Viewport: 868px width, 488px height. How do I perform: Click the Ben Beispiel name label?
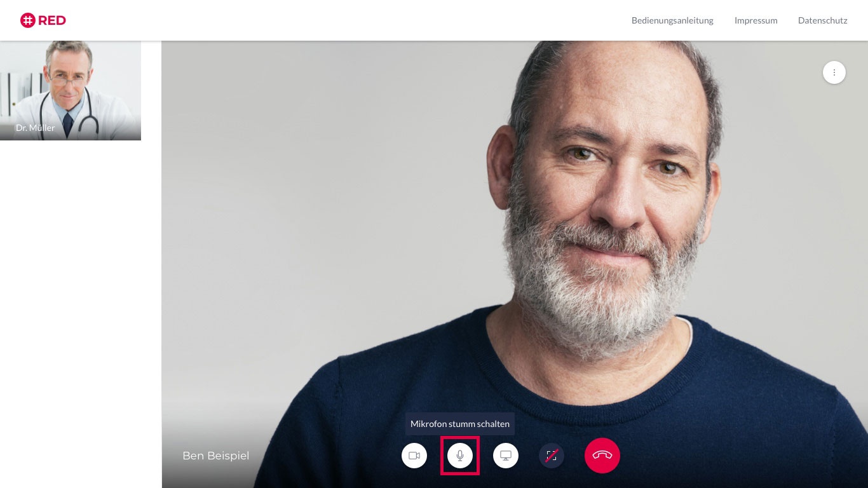[216, 456]
